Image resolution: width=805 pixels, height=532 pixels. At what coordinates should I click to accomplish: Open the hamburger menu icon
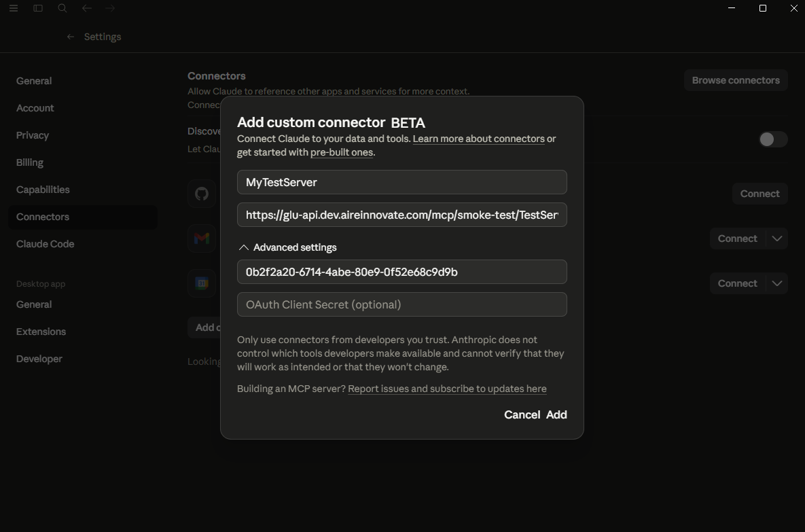(x=14, y=8)
